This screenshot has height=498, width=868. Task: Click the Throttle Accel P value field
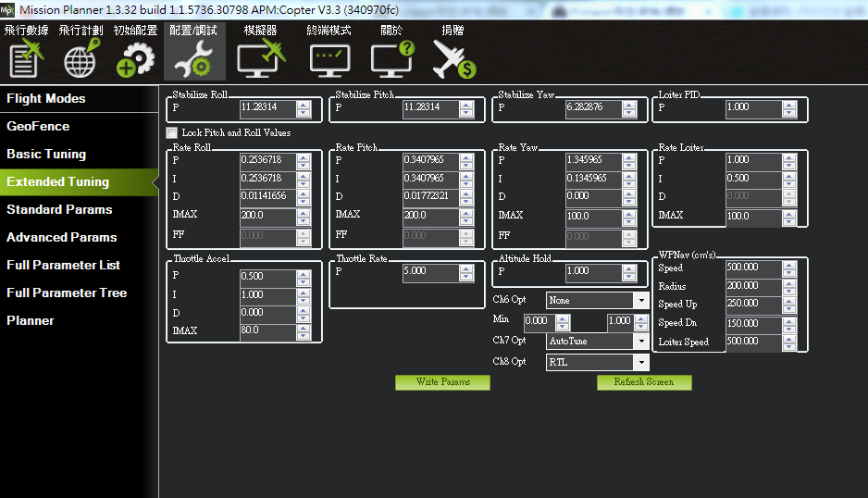tap(268, 277)
